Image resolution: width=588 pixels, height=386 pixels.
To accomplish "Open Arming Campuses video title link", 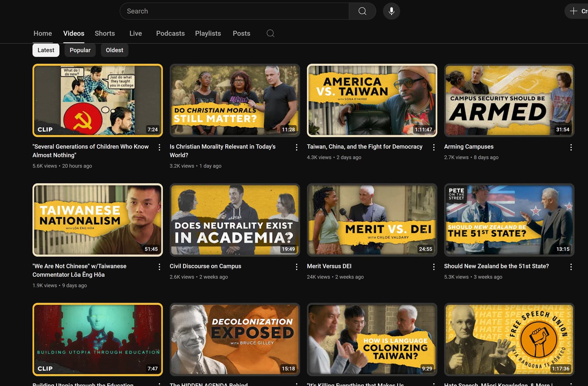I will 469,147.
